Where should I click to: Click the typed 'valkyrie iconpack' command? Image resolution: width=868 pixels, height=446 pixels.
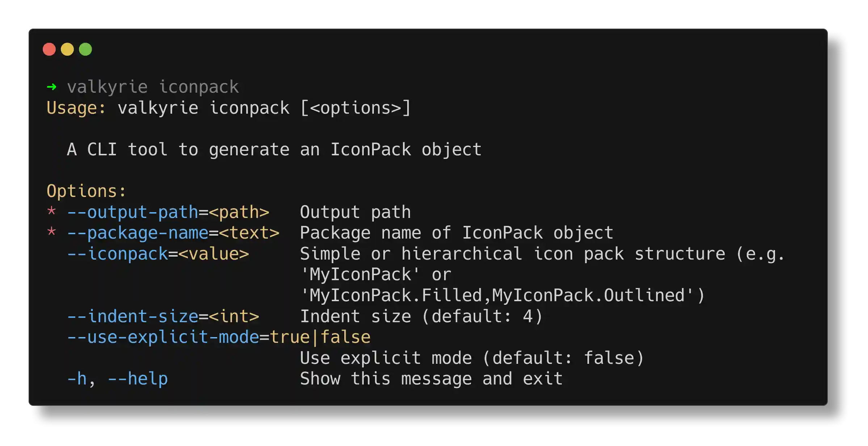(153, 87)
